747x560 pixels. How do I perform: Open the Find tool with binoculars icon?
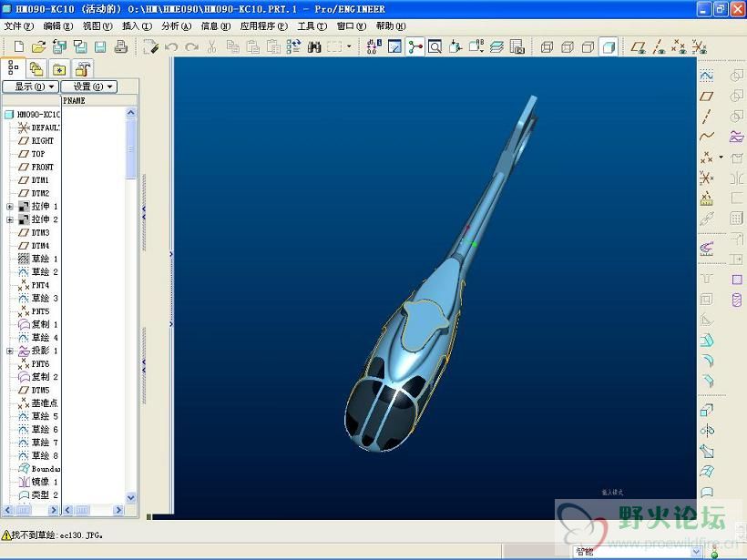point(314,46)
